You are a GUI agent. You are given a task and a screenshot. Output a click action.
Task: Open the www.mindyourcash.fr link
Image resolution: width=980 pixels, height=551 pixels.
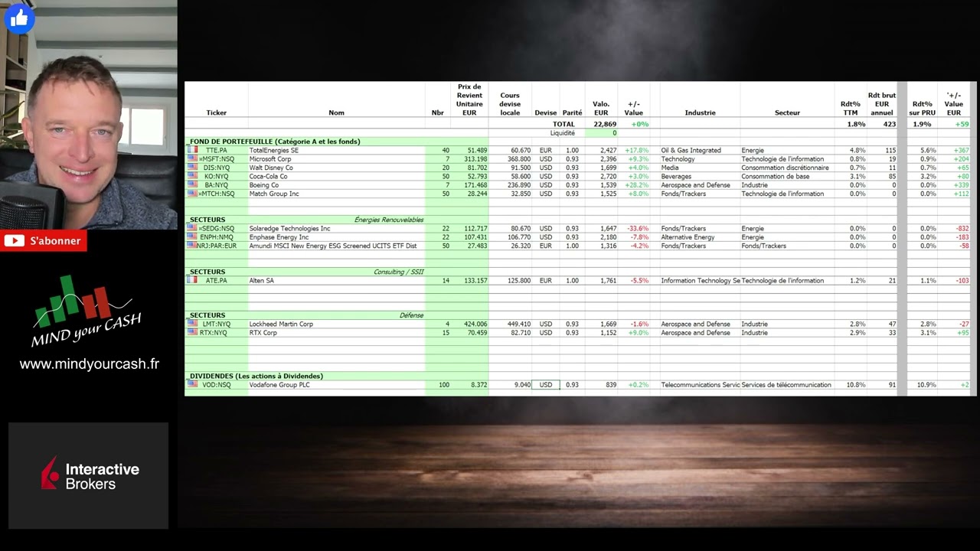tap(89, 364)
